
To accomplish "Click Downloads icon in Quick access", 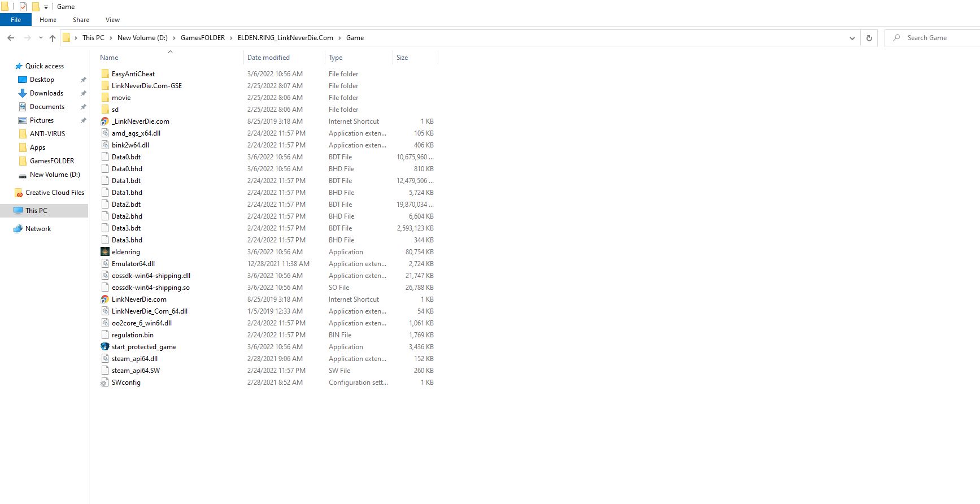I will click(23, 93).
